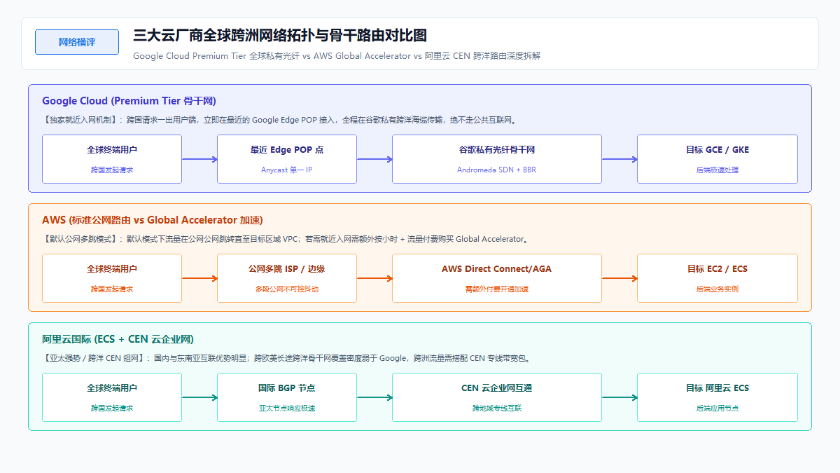Select the 最近 Edge POP 点 box
Viewport: 840px width, 473px height.
287,159
